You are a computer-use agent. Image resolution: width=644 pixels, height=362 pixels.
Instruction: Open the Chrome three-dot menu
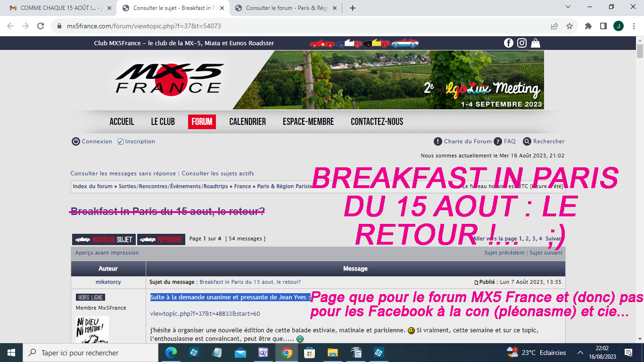pos(634,26)
